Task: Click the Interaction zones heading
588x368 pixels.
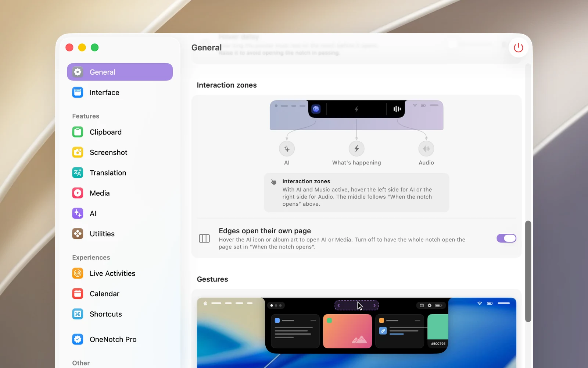Action: tap(227, 85)
